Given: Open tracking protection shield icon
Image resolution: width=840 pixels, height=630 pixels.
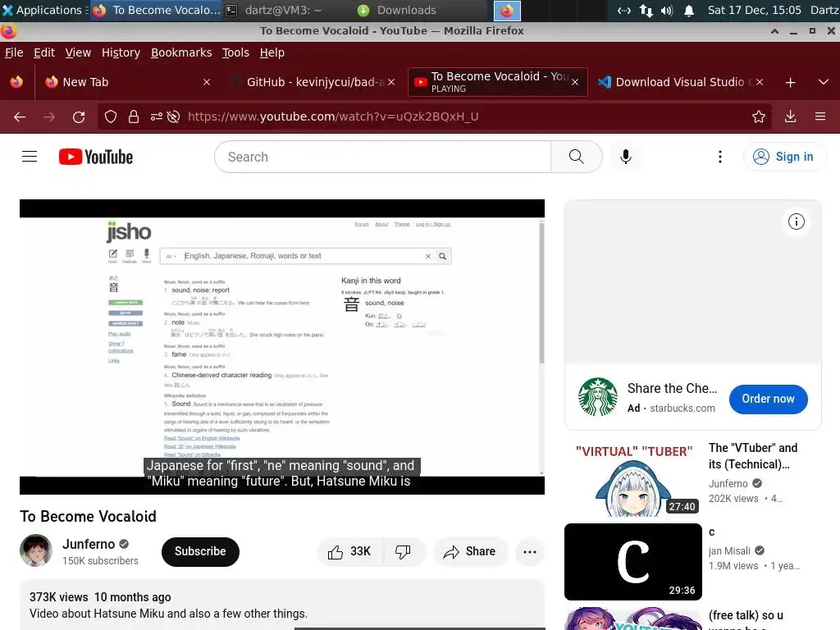Looking at the screenshot, I should [111, 116].
